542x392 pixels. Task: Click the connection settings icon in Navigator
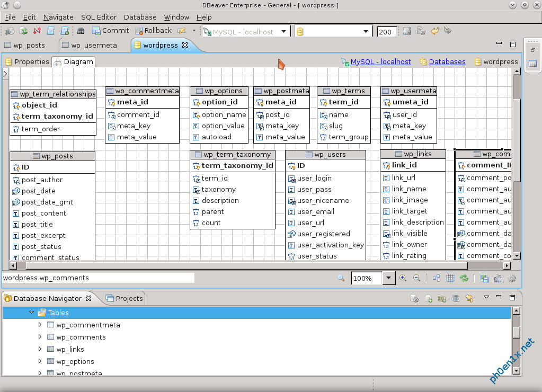click(x=414, y=298)
